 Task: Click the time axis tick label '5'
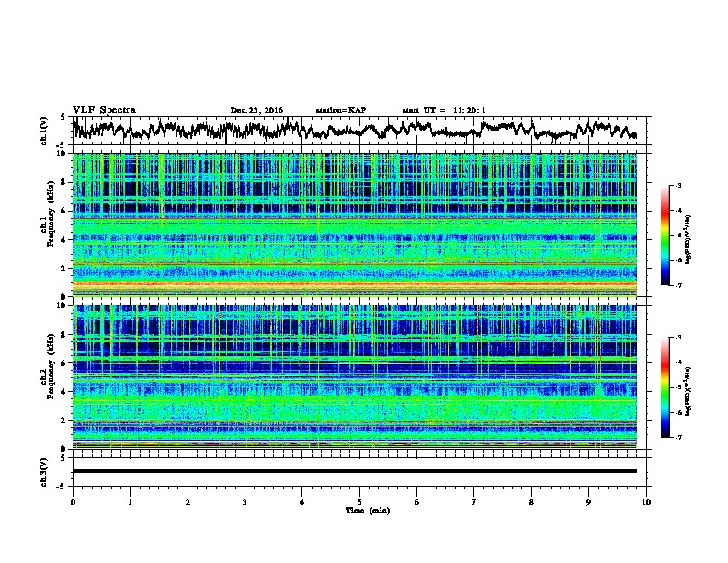359,501
